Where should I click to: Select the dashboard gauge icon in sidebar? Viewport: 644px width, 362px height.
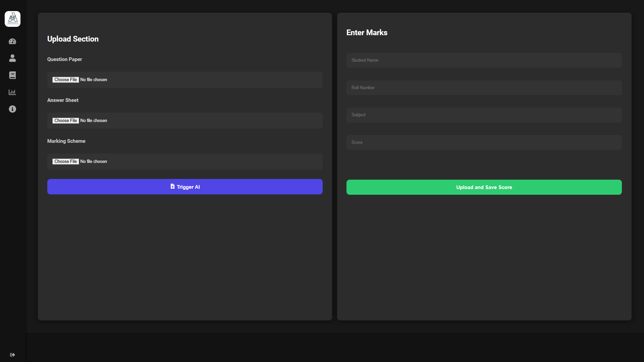[x=12, y=41]
